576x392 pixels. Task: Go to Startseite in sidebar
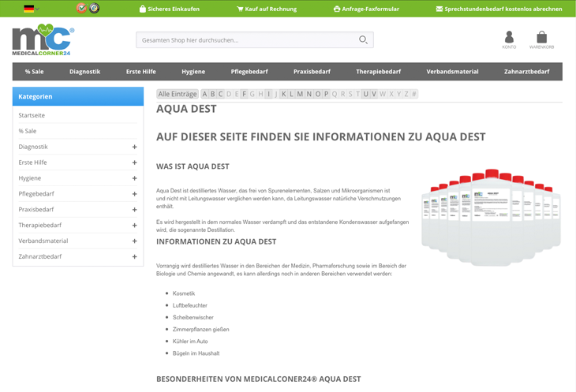click(32, 115)
